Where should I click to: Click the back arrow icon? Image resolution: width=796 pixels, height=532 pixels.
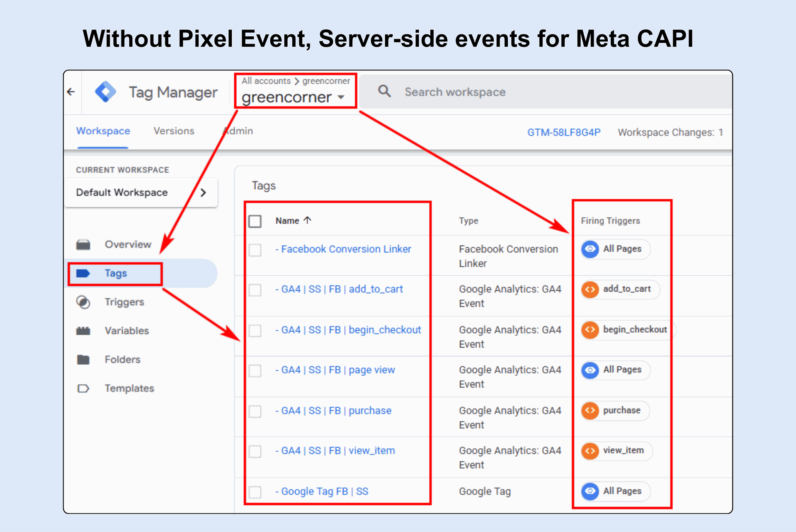(71, 92)
